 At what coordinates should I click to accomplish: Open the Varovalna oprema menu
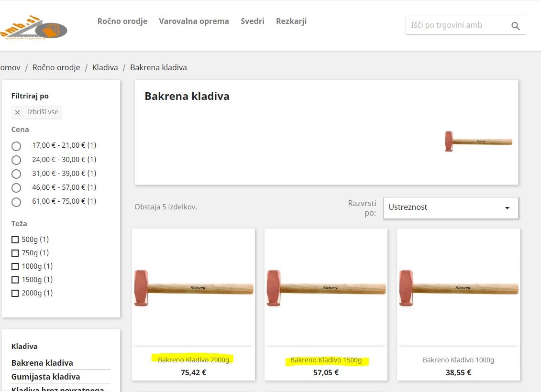194,21
